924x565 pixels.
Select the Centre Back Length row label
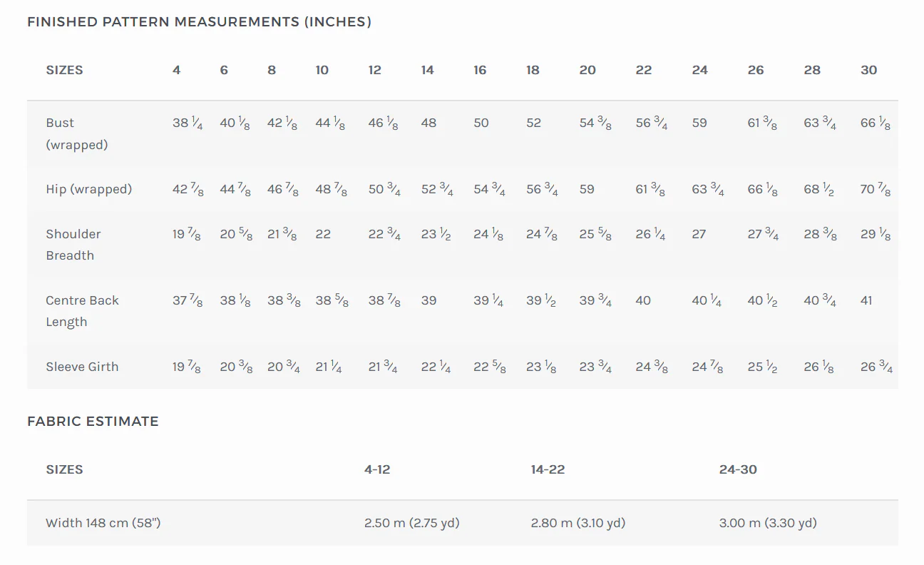82,311
